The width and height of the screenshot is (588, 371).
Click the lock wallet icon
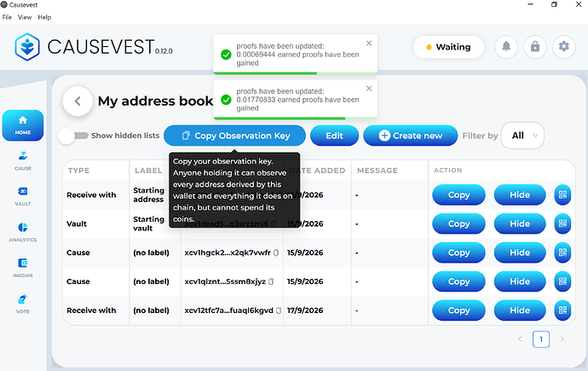point(535,47)
